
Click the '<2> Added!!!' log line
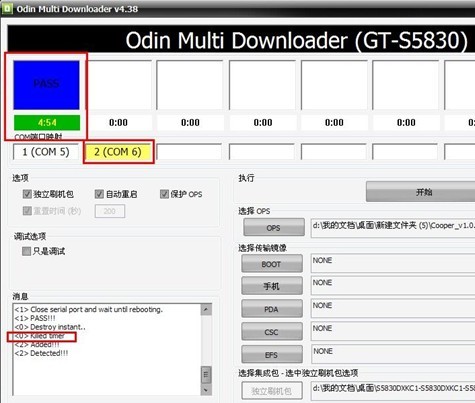point(37,344)
